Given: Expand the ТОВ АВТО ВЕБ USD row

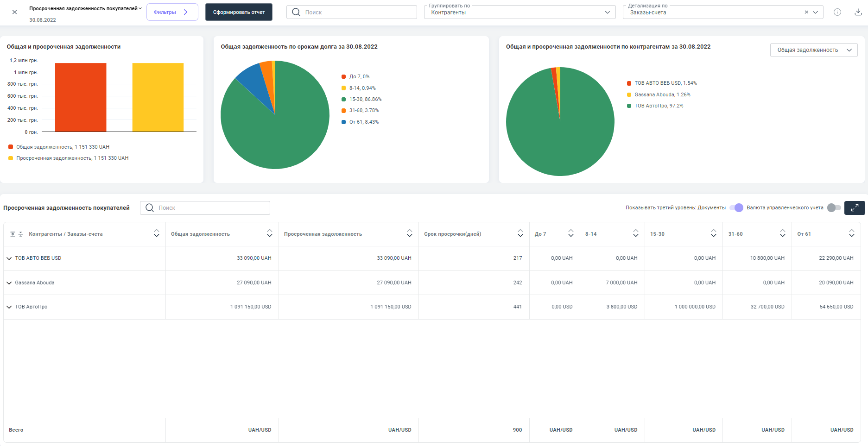Looking at the screenshot, I should click(x=9, y=258).
